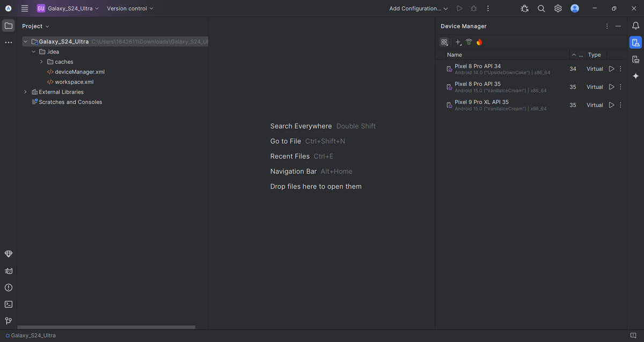
Task: Open the Logcat tool window
Action: tap(9, 271)
